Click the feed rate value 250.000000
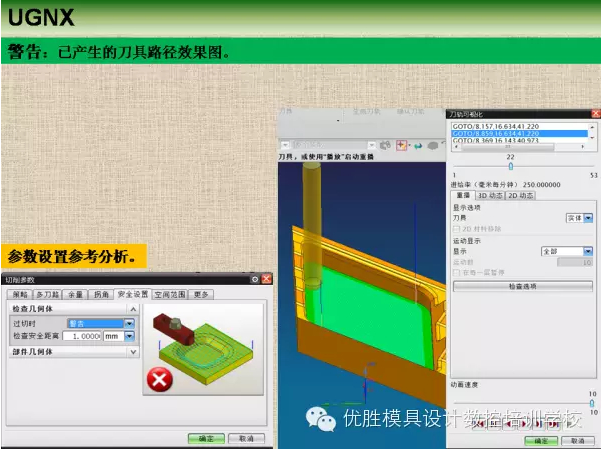 click(x=541, y=185)
